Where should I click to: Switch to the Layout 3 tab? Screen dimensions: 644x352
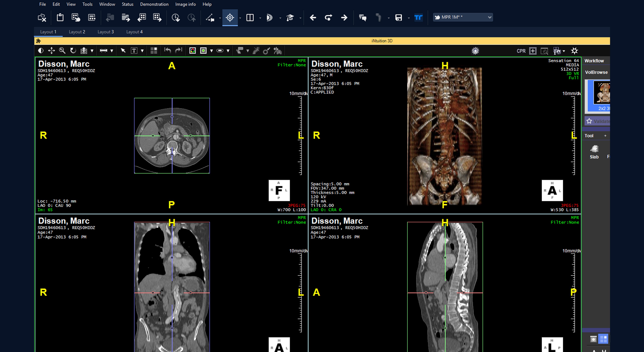[106, 32]
